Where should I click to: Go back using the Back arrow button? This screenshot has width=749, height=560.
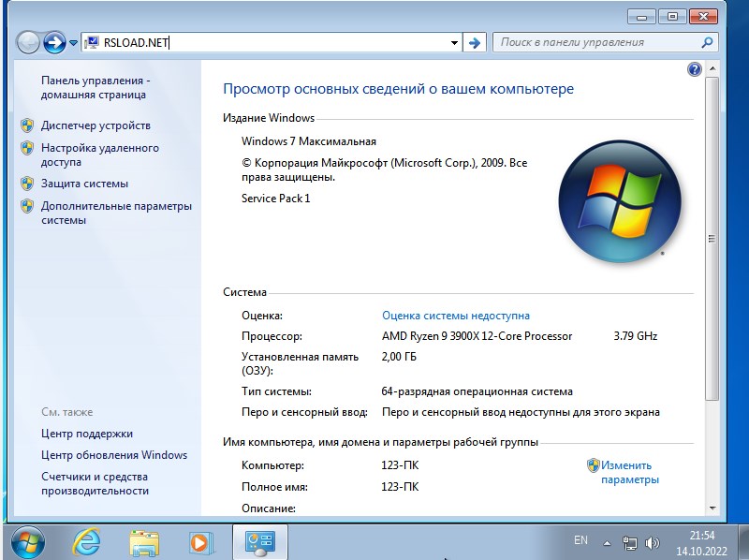click(x=28, y=42)
